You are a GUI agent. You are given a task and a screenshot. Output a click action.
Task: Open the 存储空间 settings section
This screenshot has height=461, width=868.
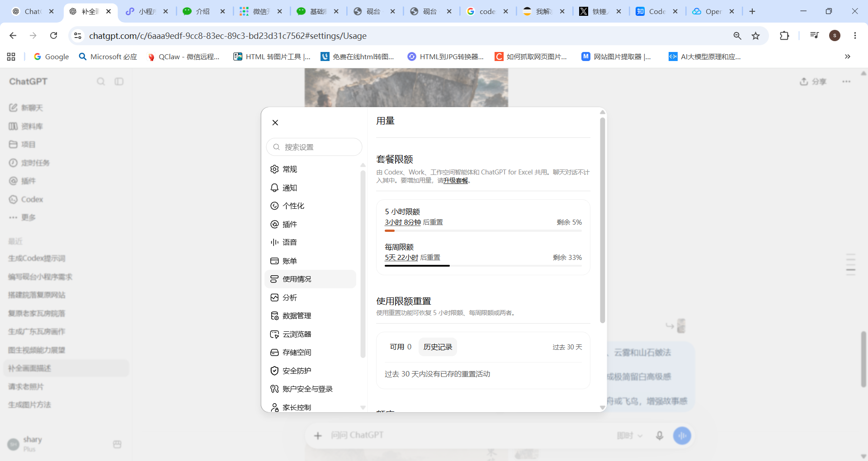click(x=311, y=352)
